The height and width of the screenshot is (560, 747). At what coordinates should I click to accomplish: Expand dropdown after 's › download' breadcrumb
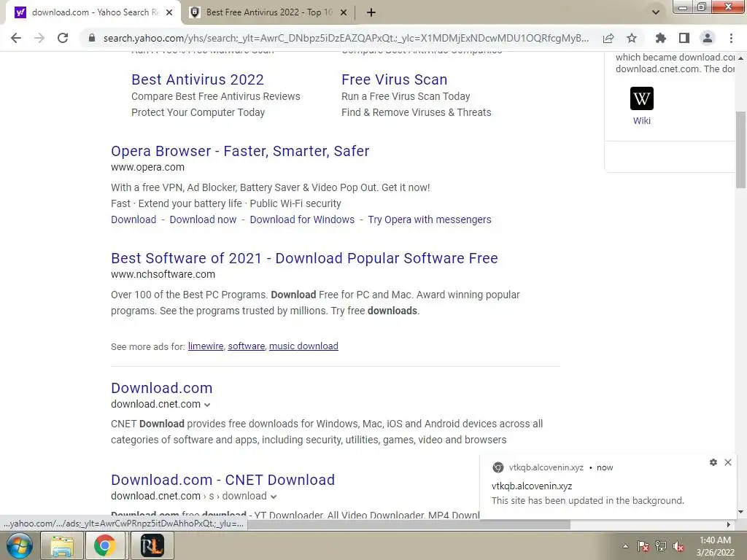point(274,497)
